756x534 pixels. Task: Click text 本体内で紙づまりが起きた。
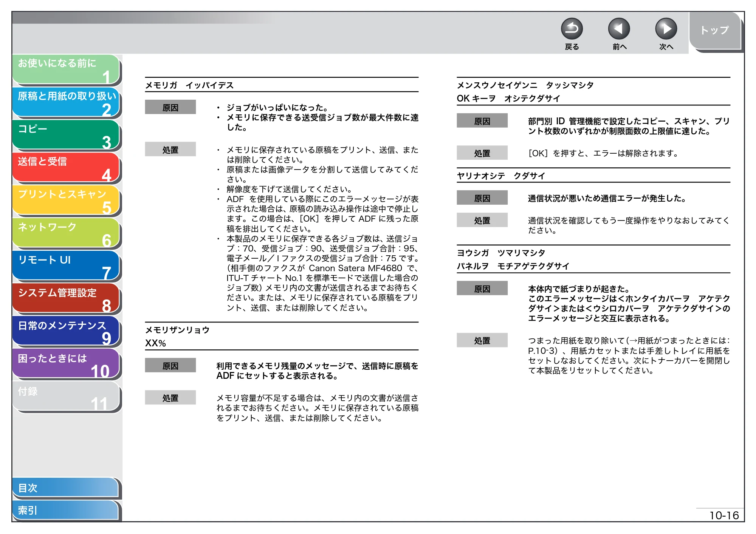tap(579, 289)
